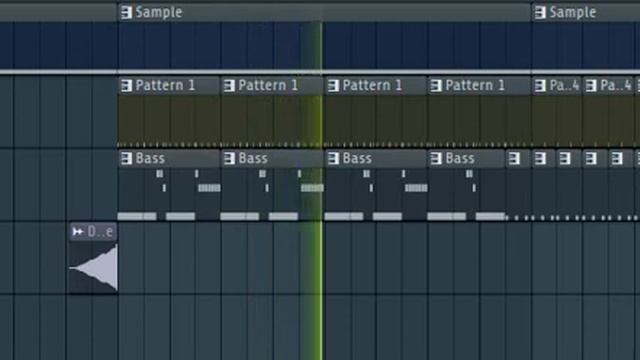Click the piano-roll icon on the fourth Bass clip
Viewport: 640px width, 360px height.
(x=436, y=158)
